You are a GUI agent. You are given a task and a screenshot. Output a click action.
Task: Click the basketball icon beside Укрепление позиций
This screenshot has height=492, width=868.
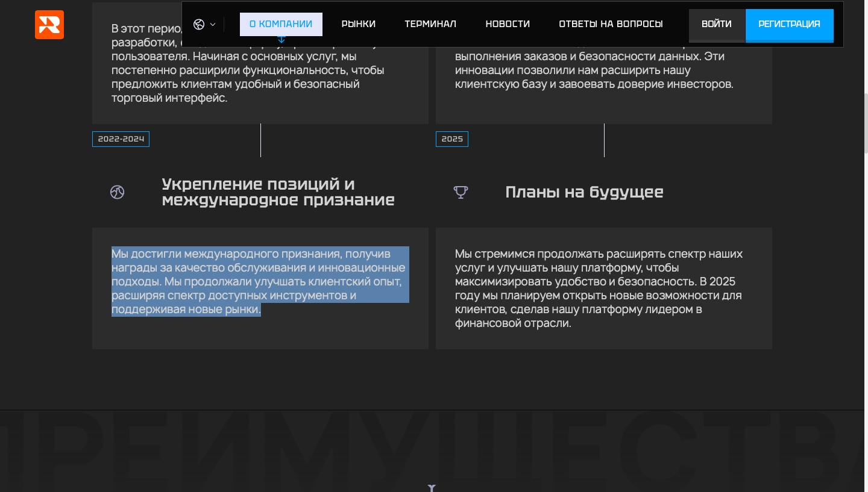(117, 192)
